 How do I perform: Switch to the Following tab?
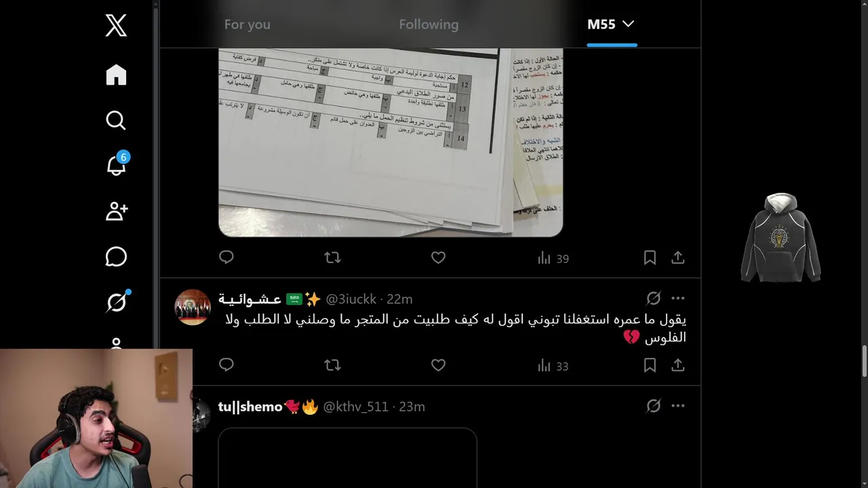429,24
